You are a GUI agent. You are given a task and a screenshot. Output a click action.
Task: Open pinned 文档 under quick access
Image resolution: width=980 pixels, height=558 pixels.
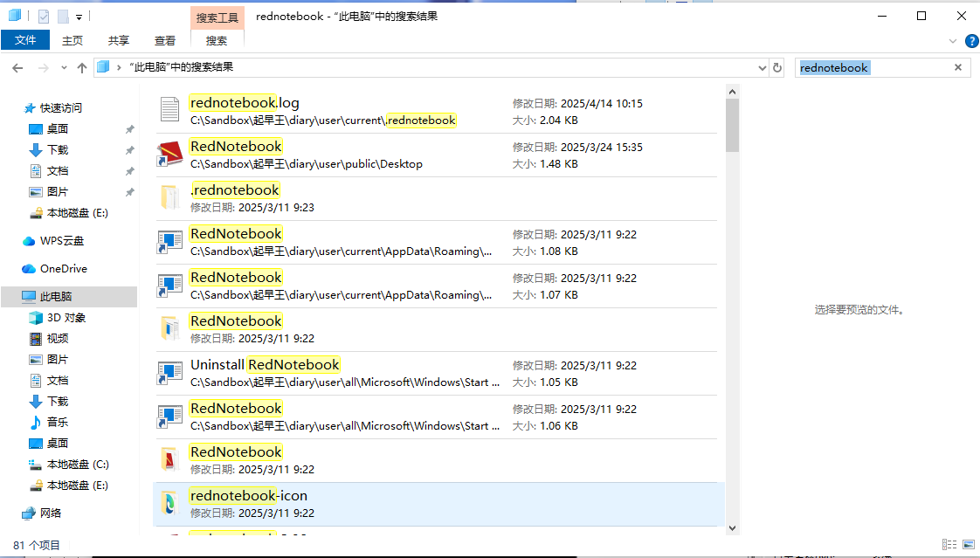point(58,170)
